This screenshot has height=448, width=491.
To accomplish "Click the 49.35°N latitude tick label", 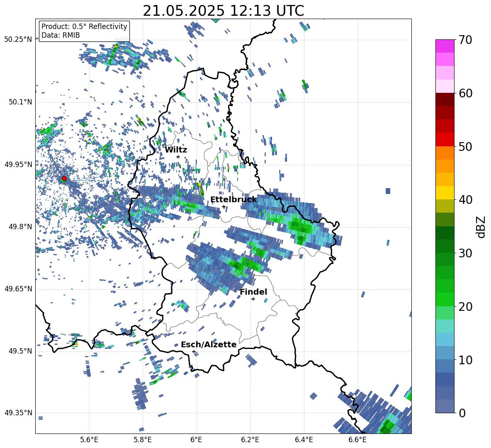I will pyautogui.click(x=18, y=413).
